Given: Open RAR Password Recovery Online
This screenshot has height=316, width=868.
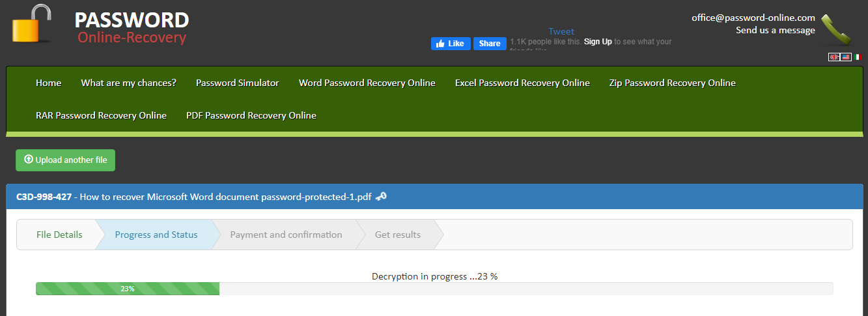Looking at the screenshot, I should (101, 115).
